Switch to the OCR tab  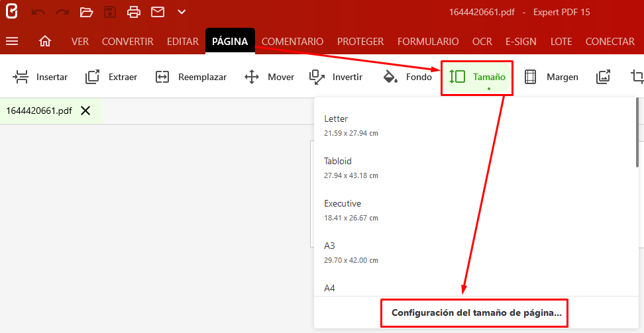[x=482, y=42]
